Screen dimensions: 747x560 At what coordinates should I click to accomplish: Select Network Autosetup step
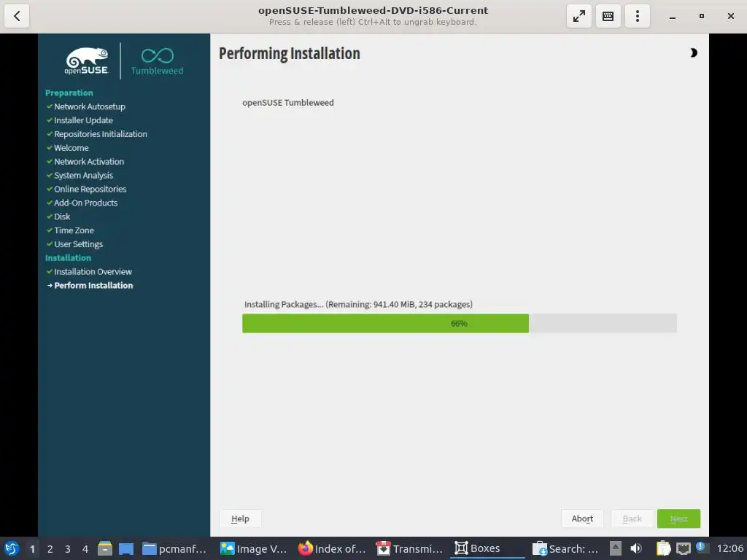pyautogui.click(x=90, y=106)
